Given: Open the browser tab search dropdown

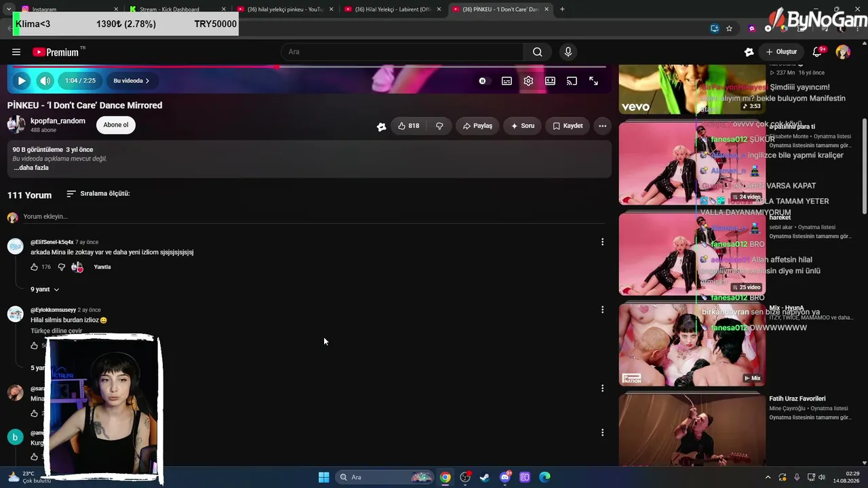Looking at the screenshot, I should pos(8,9).
